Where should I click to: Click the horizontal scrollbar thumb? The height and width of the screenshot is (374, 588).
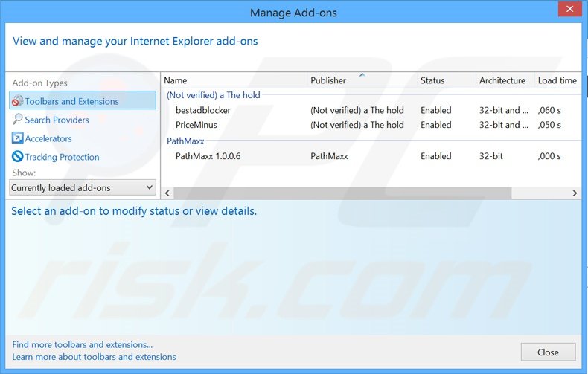point(342,193)
